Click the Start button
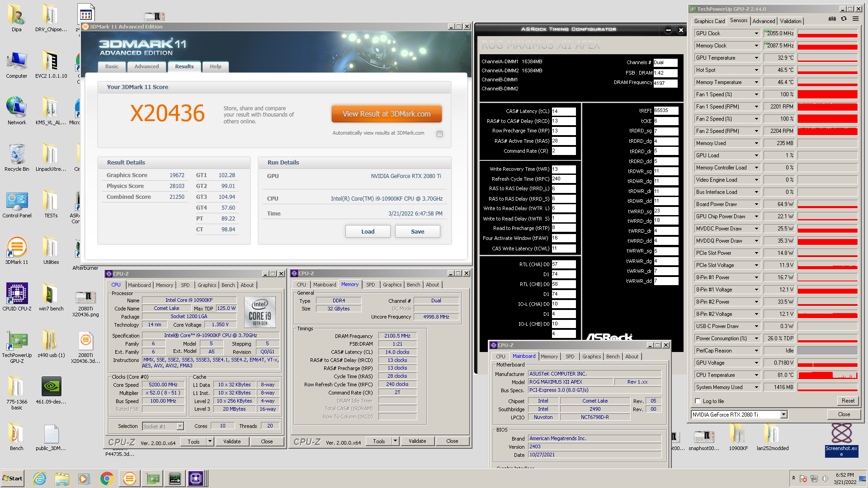This screenshot has height=488, width=868. pyautogui.click(x=12, y=479)
